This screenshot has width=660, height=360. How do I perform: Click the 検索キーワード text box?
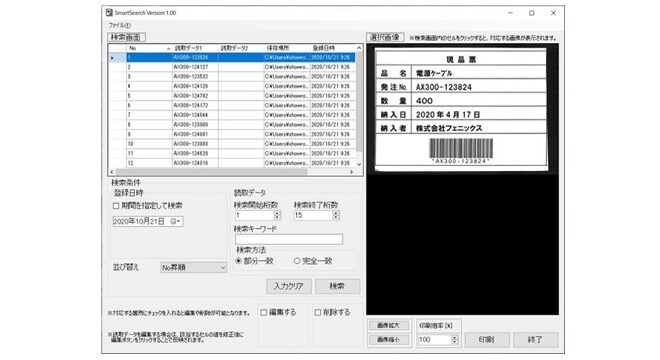pyautogui.click(x=289, y=239)
